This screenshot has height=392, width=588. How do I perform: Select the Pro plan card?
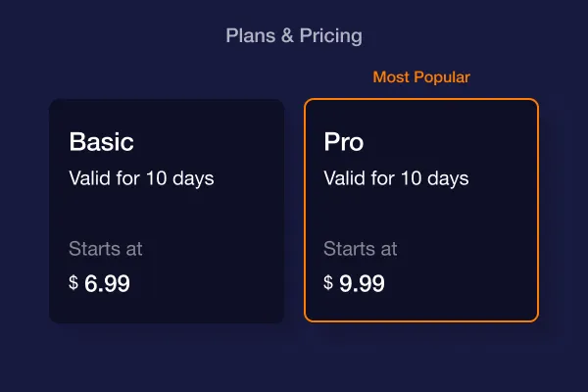(x=421, y=210)
